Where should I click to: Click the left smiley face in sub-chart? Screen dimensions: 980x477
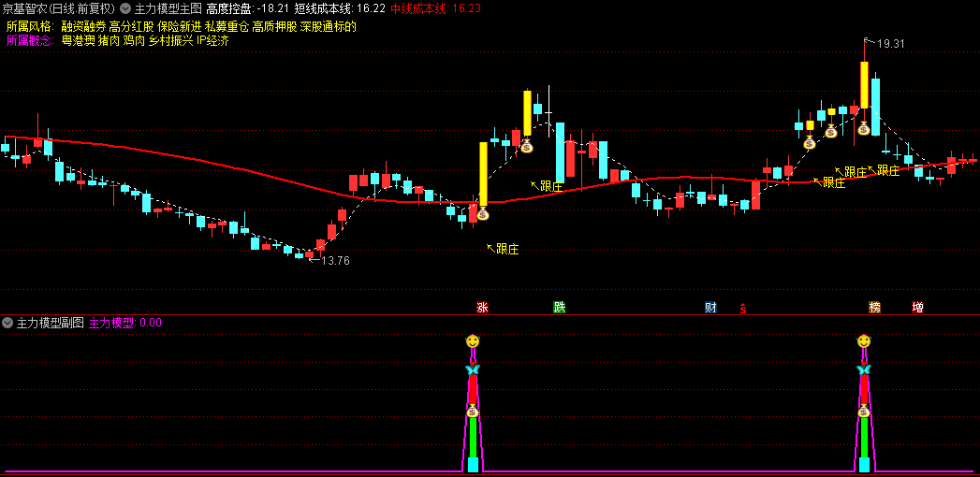pos(473,340)
